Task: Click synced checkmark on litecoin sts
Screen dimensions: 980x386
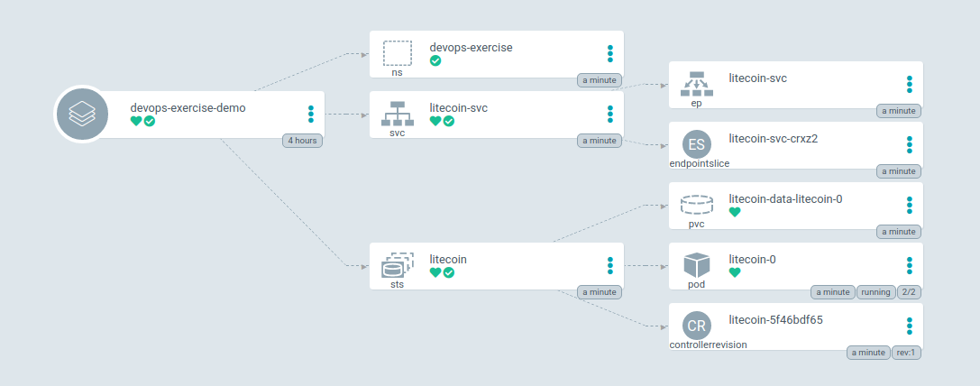Action: tap(449, 272)
